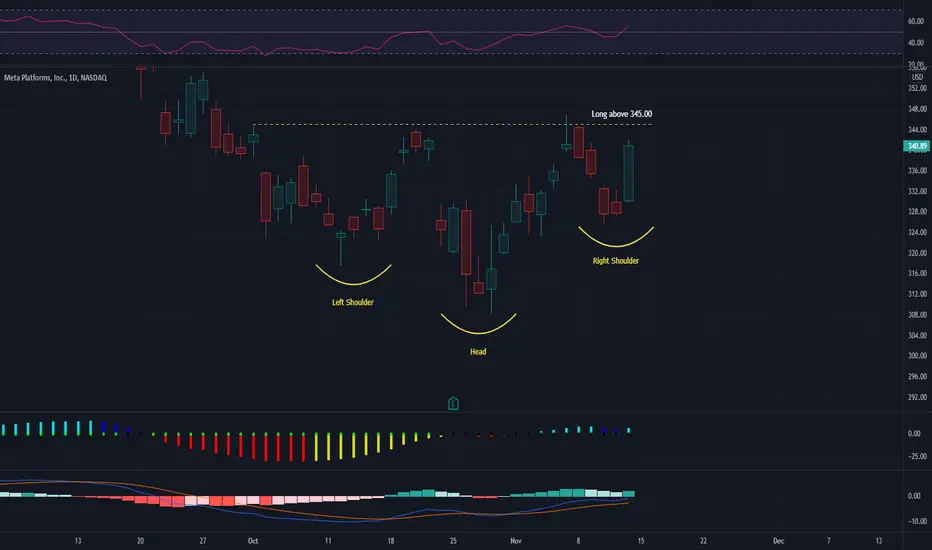Open the earnings 'E' marker icon

pyautogui.click(x=453, y=404)
